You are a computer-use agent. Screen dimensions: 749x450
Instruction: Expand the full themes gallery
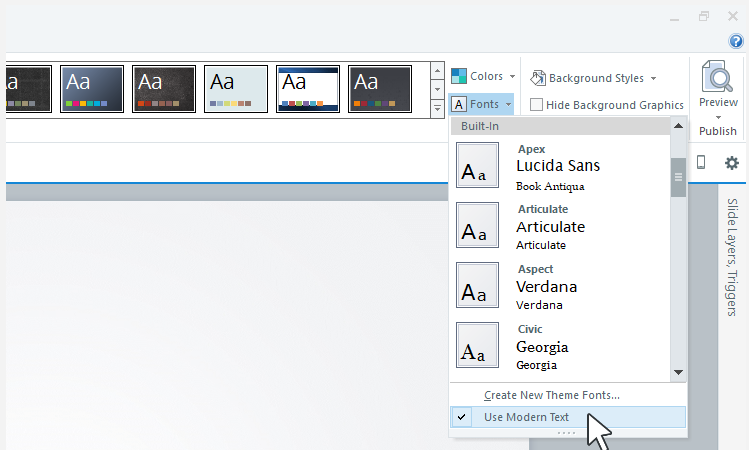click(x=437, y=108)
